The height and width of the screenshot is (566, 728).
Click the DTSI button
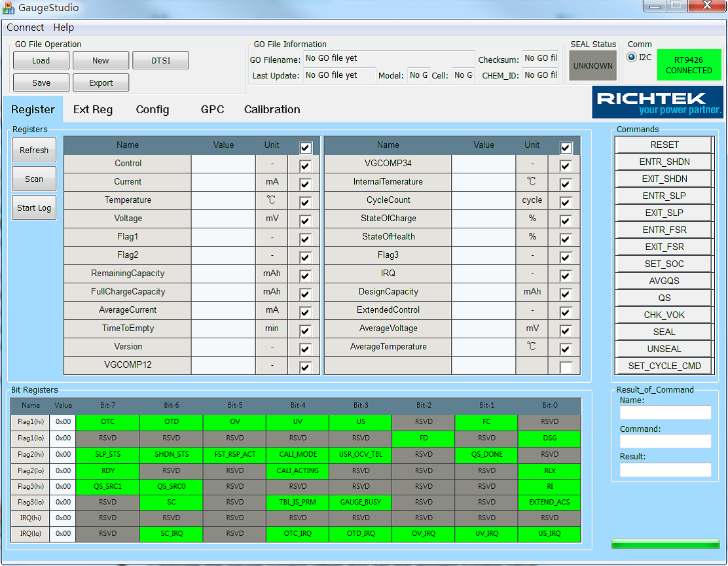pos(161,60)
